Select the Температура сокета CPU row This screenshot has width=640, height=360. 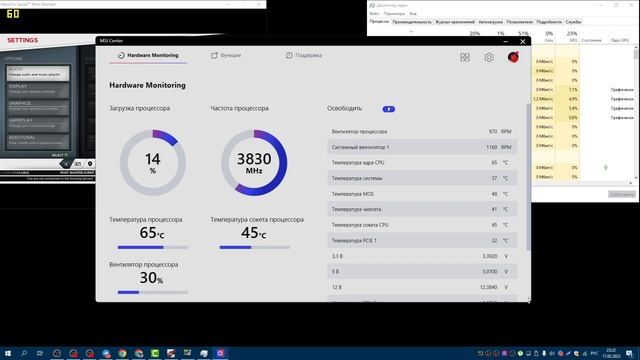(422, 225)
